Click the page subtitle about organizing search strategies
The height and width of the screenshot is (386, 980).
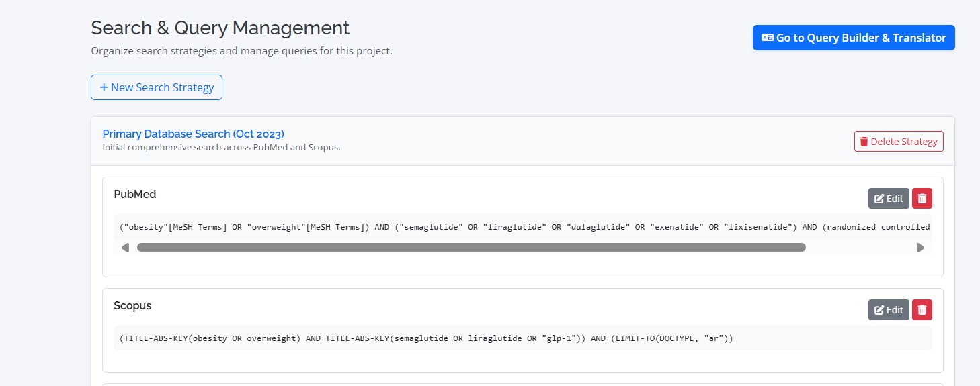point(241,51)
